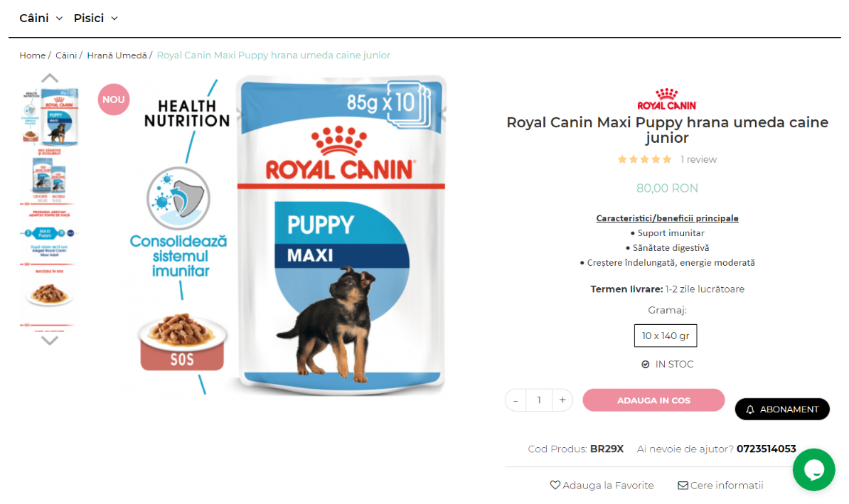The width and height of the screenshot is (849, 504).
Task: Add product with Adauga in Cos
Action: [x=653, y=400]
